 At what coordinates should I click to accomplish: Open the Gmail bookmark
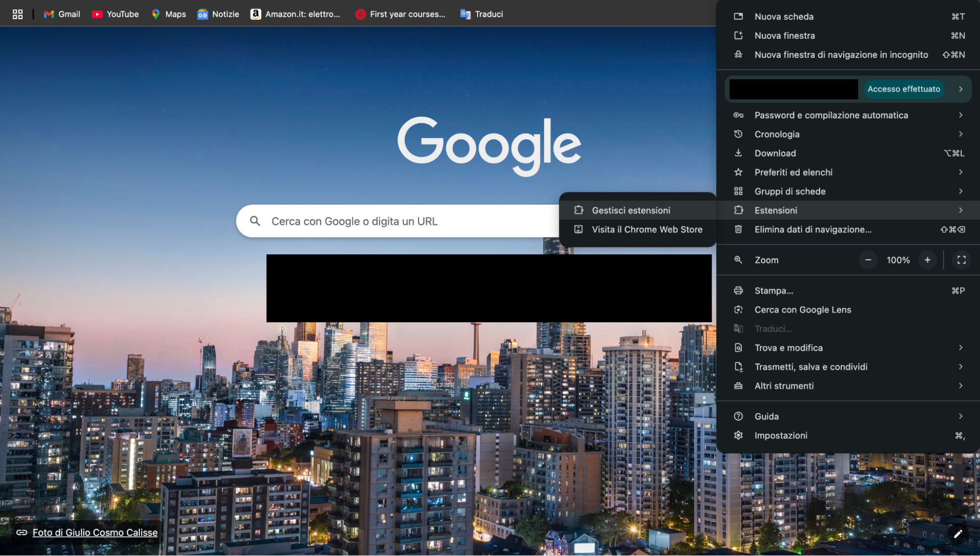[x=61, y=14]
